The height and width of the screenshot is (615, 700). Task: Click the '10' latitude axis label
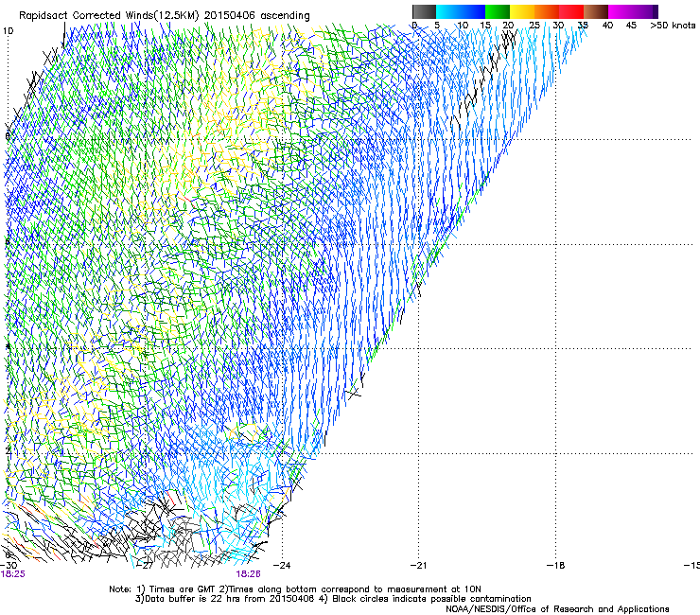coord(8,31)
